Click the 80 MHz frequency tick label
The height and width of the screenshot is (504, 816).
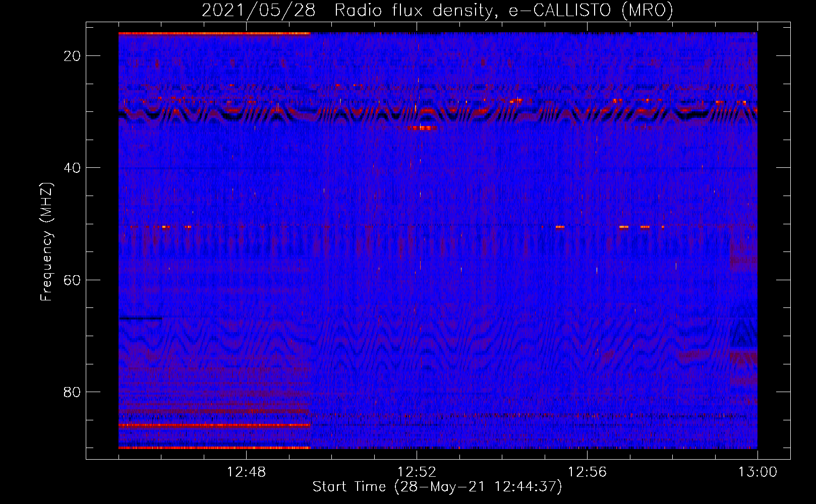[x=72, y=392]
